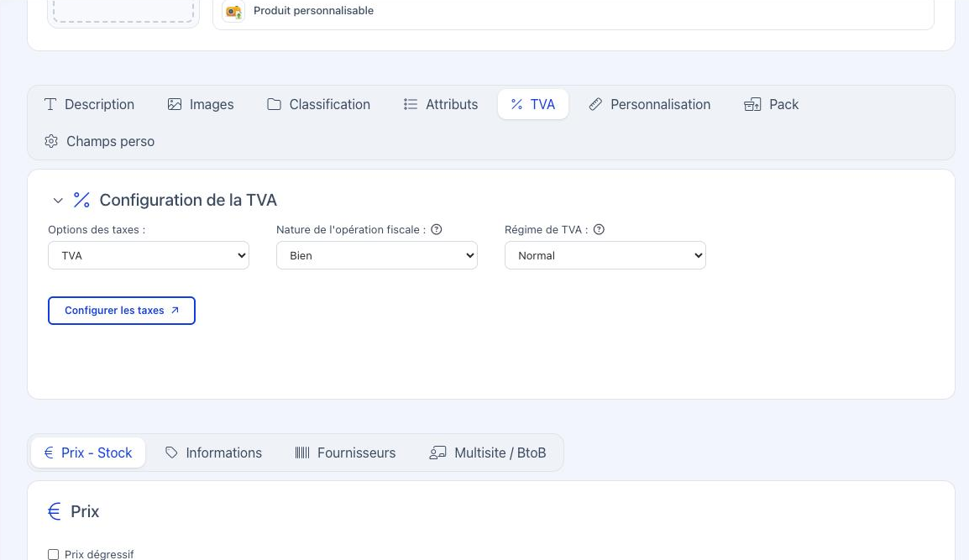Open the Attributs tab
The width and height of the screenshot is (969, 560).
[x=441, y=104]
